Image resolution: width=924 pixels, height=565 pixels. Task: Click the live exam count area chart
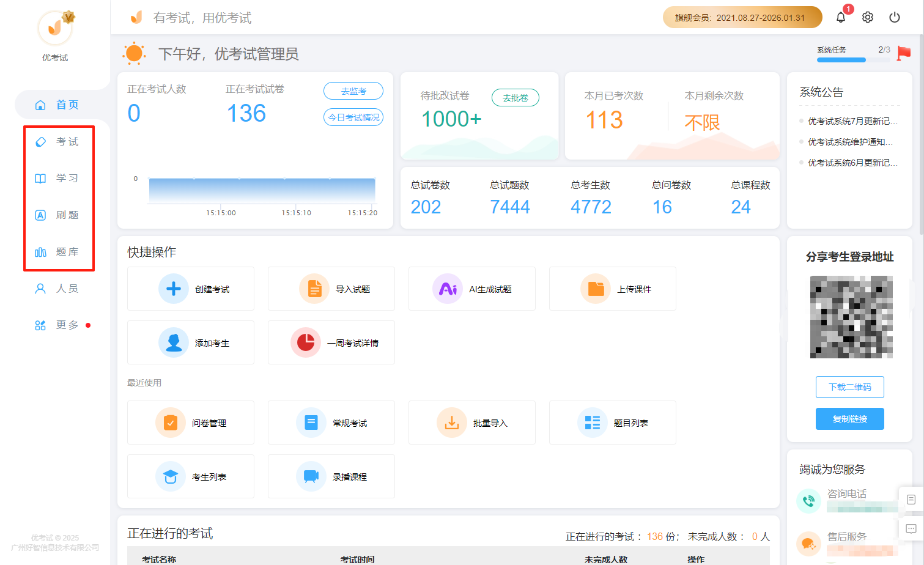[262, 190]
